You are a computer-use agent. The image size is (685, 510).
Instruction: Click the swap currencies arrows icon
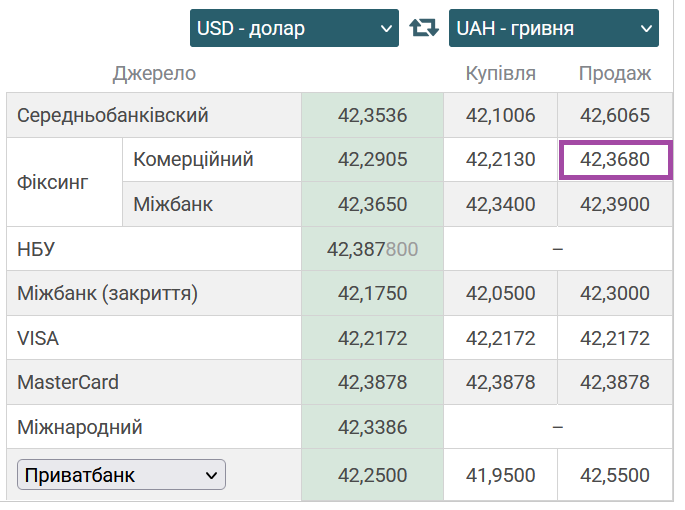pyautogui.click(x=424, y=28)
